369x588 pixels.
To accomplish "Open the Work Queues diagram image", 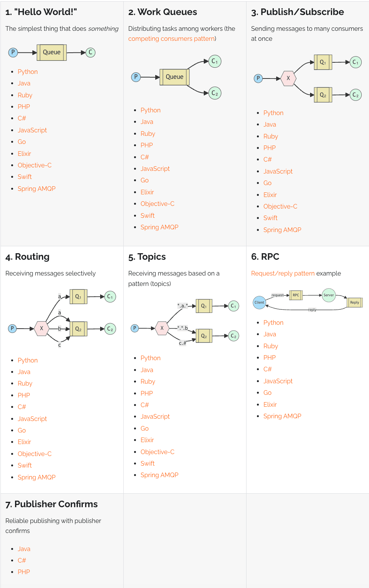I will [x=176, y=77].
